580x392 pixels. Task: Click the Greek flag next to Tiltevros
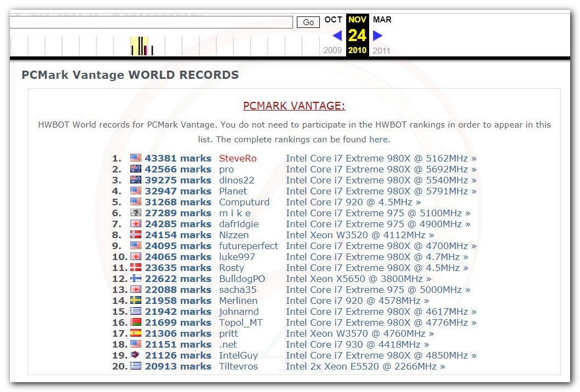(136, 366)
